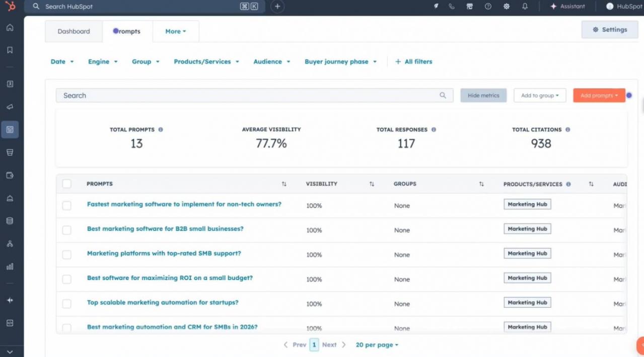Open the More tab dropdown
The height and width of the screenshot is (357, 644).
(176, 31)
